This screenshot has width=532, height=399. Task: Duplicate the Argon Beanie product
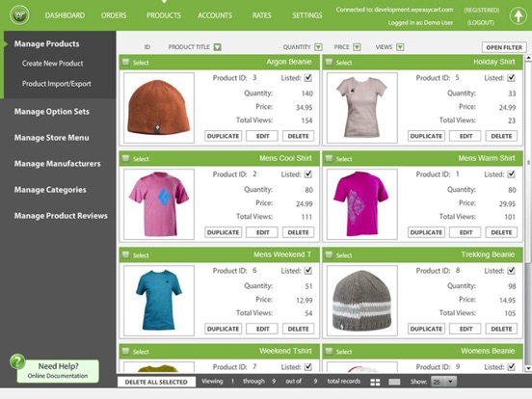pos(223,136)
